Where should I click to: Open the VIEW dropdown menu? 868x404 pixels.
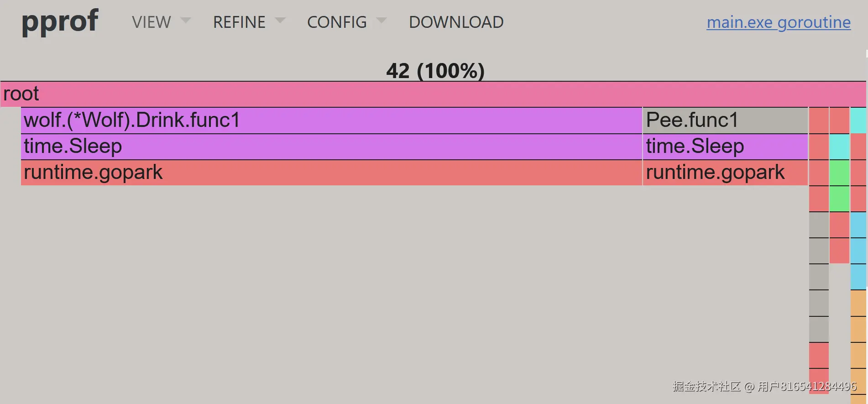(x=152, y=22)
